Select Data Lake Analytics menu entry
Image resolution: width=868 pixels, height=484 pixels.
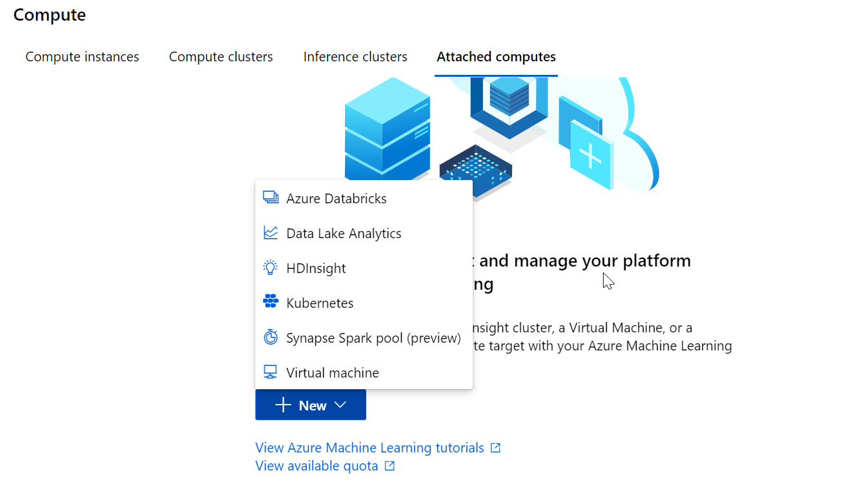(x=364, y=233)
